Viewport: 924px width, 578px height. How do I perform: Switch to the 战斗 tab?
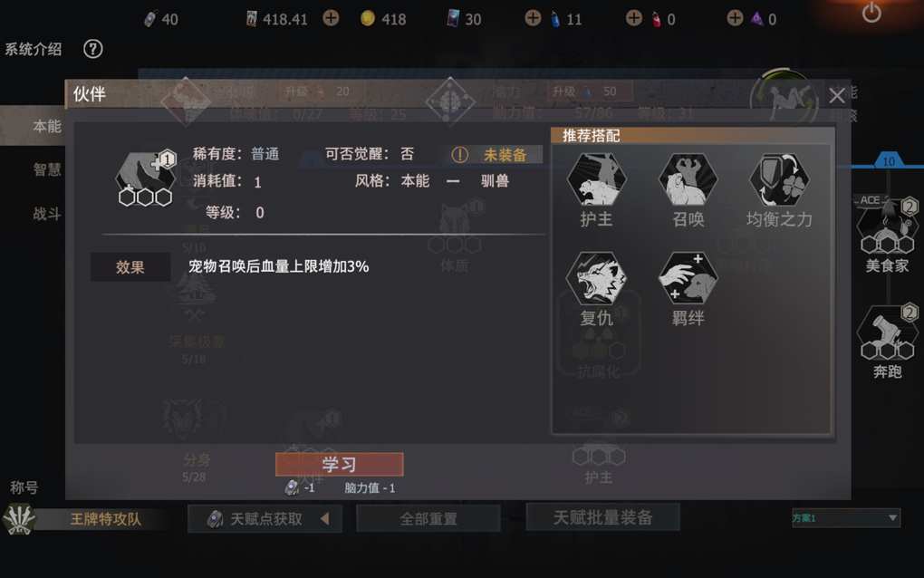tap(46, 213)
